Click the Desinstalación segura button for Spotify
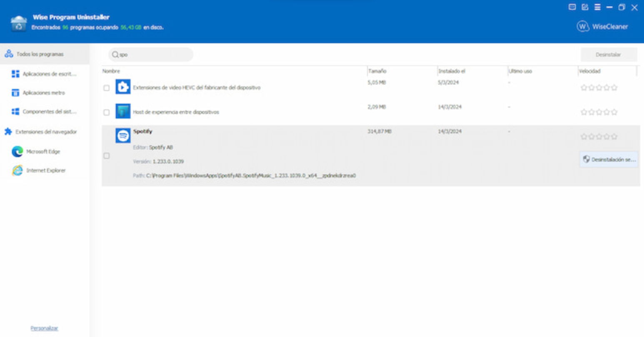Screen dimensions: 644x337 coord(609,159)
